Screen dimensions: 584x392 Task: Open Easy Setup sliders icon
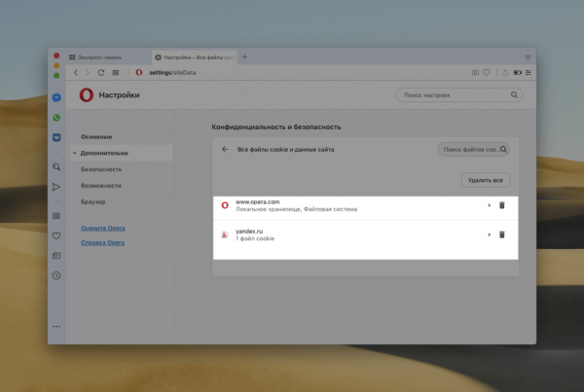pos(529,73)
